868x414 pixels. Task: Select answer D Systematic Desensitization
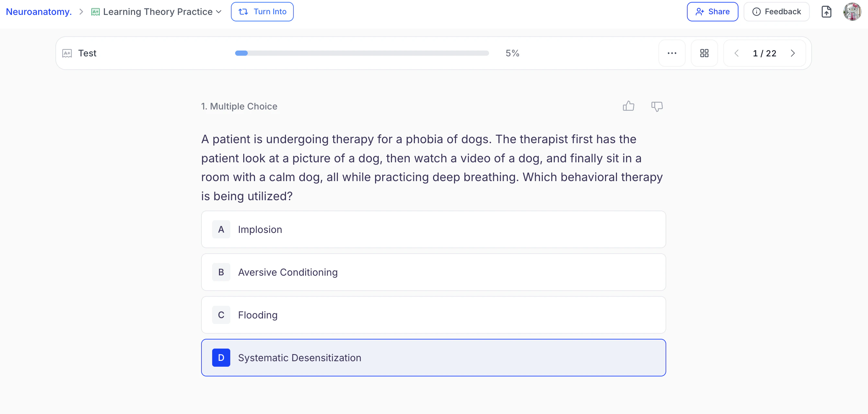[433, 358]
